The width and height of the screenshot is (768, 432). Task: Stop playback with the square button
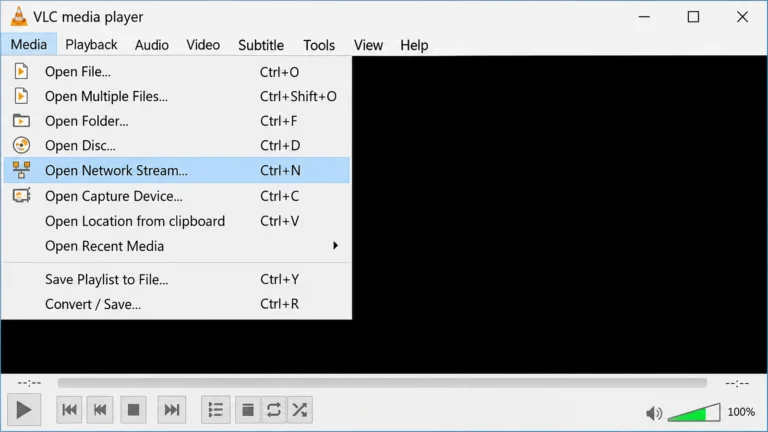[x=133, y=410]
